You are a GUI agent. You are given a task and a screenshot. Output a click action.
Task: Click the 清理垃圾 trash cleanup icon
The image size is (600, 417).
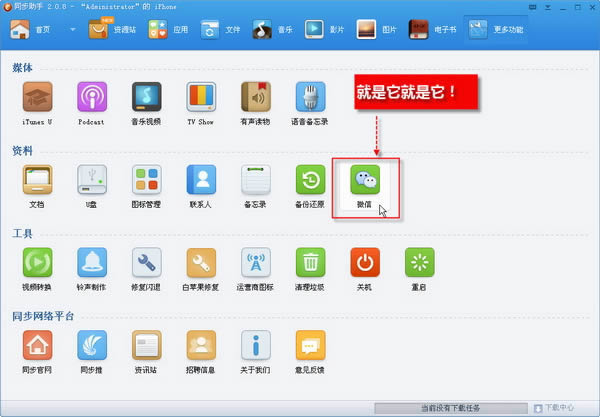tap(310, 264)
